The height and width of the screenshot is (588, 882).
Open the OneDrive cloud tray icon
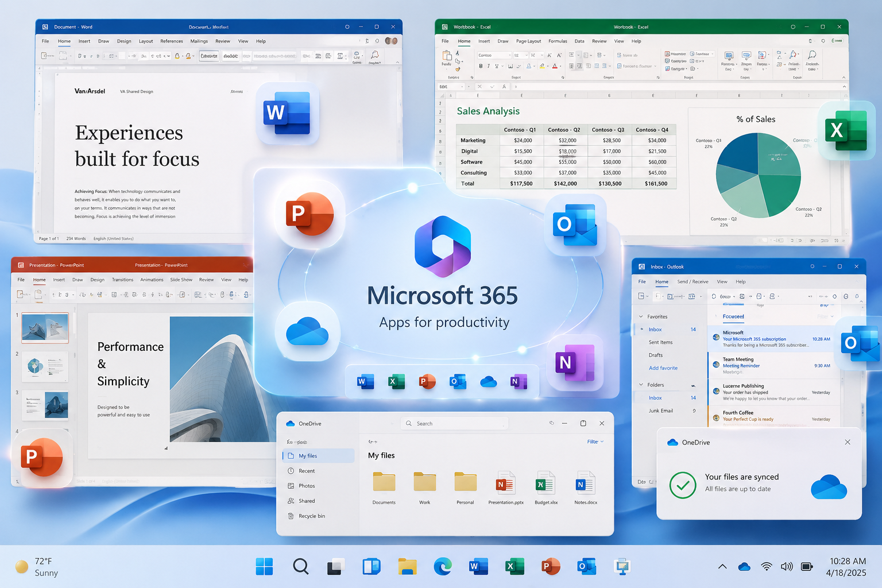tap(744, 567)
